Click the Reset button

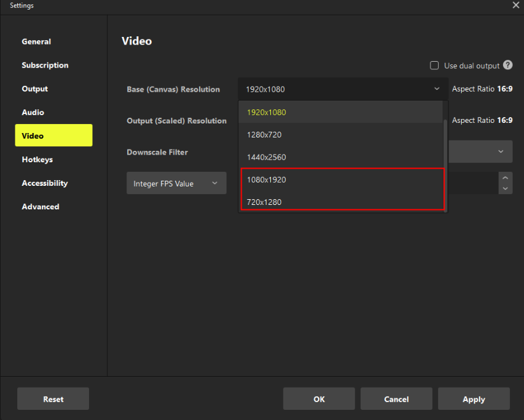pyautogui.click(x=53, y=399)
